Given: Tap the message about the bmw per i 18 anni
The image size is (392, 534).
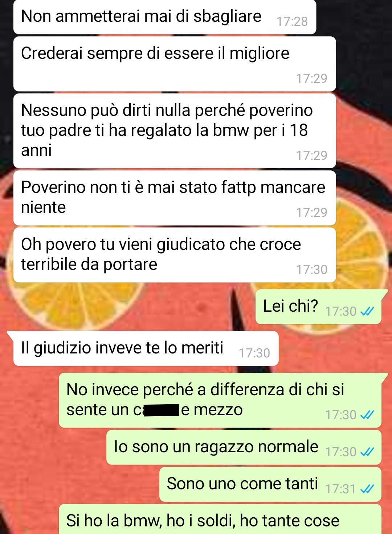Looking at the screenshot, I should click(x=175, y=131).
